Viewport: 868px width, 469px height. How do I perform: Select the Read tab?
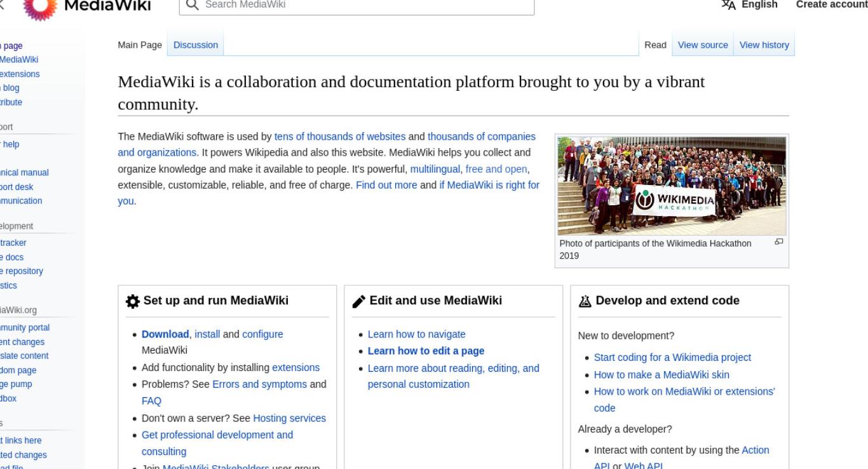click(x=655, y=45)
